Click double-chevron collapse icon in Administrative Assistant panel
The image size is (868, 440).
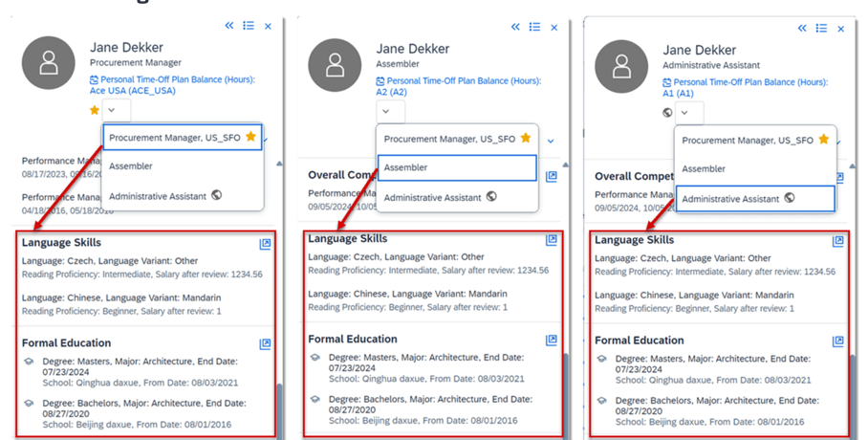point(803,29)
